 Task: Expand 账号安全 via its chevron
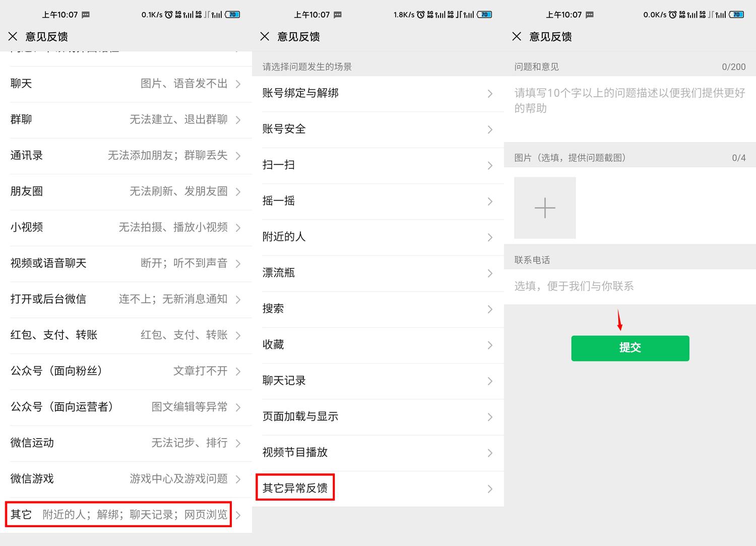click(489, 130)
